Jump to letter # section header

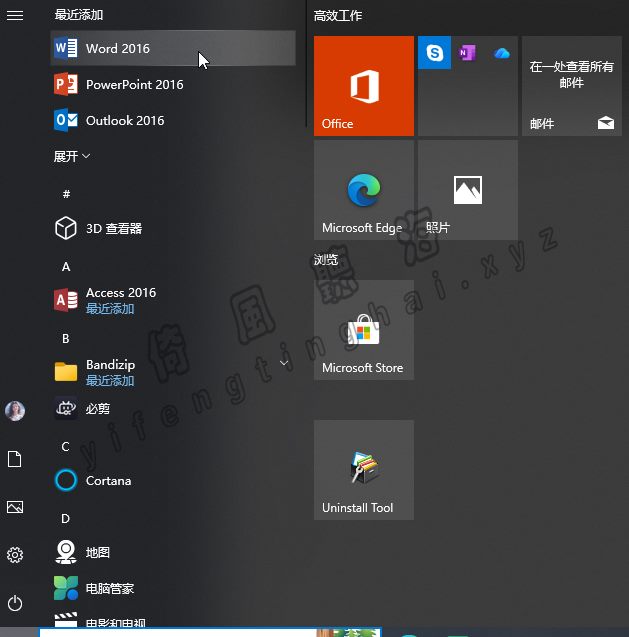[66, 194]
